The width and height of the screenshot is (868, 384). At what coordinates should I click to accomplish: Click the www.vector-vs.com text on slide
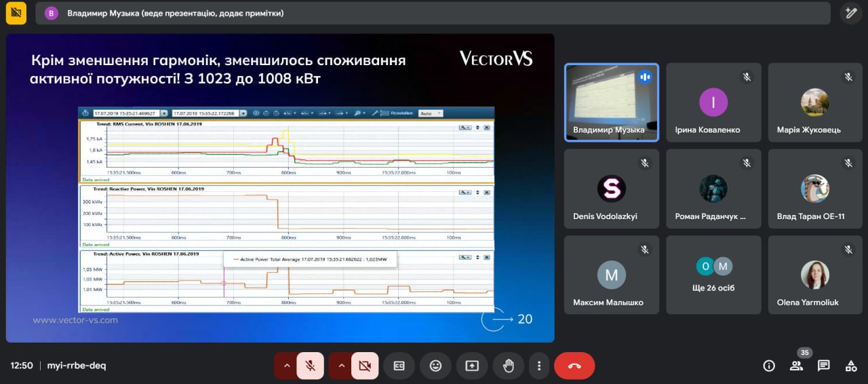(x=75, y=320)
